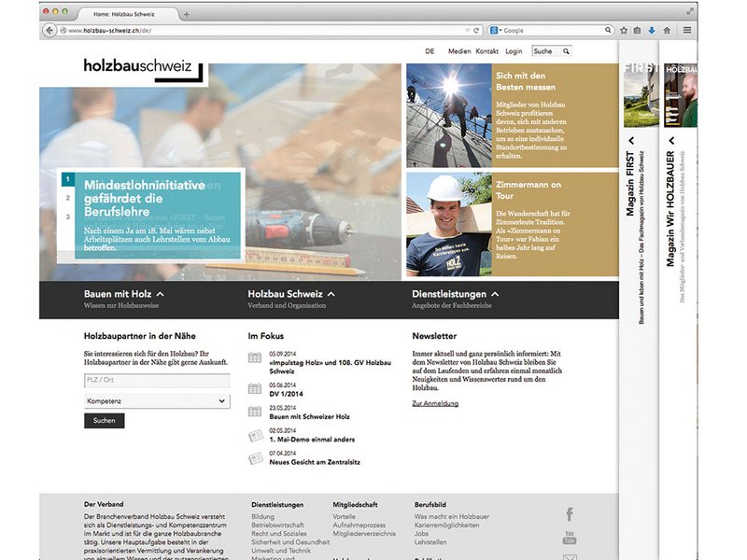Open the Medien menu item
Image resolution: width=747 pixels, height=560 pixels.
pyautogui.click(x=459, y=51)
